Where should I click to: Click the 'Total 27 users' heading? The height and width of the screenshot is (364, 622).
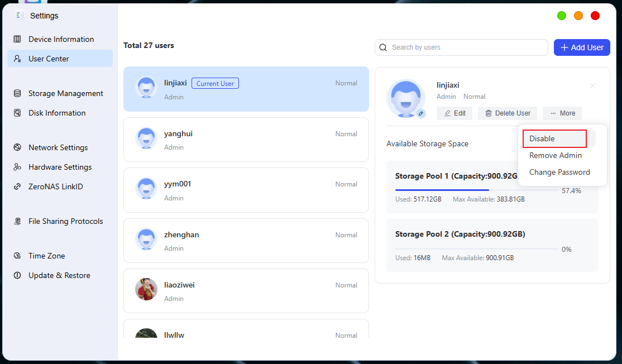(x=149, y=46)
